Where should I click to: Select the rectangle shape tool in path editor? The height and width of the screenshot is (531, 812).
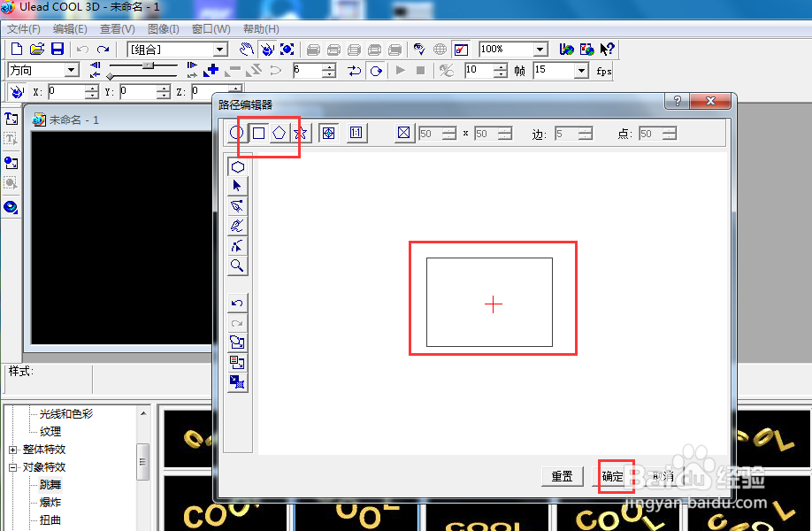[258, 133]
